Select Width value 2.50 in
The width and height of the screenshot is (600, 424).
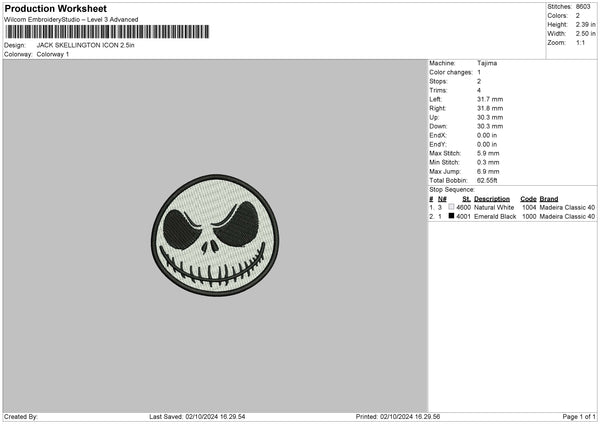click(585, 34)
